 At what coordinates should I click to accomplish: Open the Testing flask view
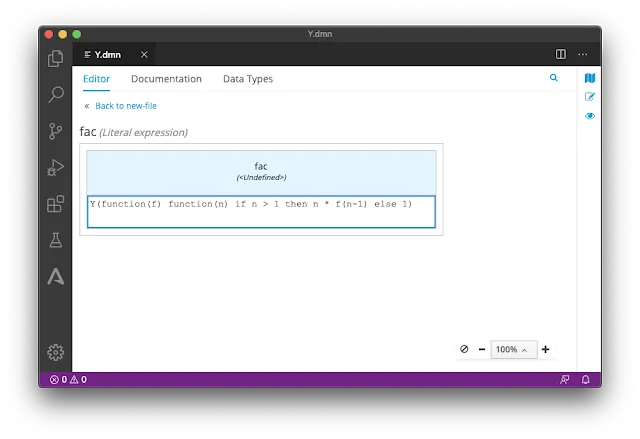[56, 240]
